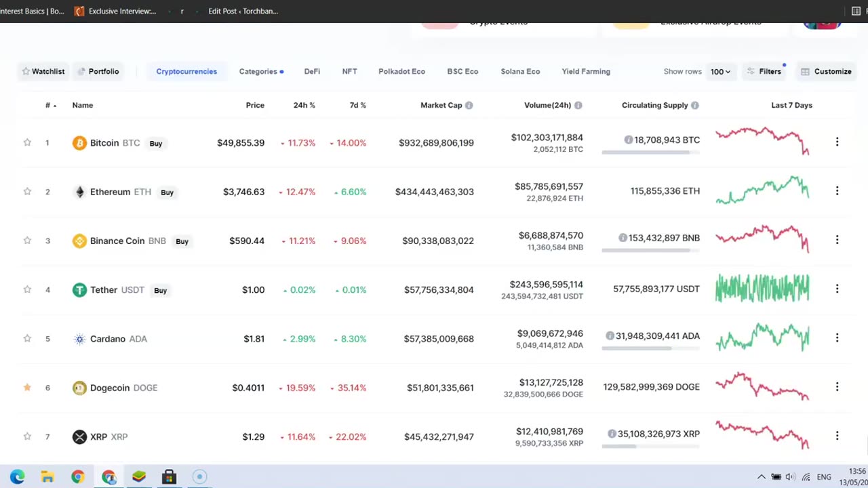This screenshot has height=488, width=868.
Task: Open the three-dot menu for Dogecoin row
Action: click(837, 386)
